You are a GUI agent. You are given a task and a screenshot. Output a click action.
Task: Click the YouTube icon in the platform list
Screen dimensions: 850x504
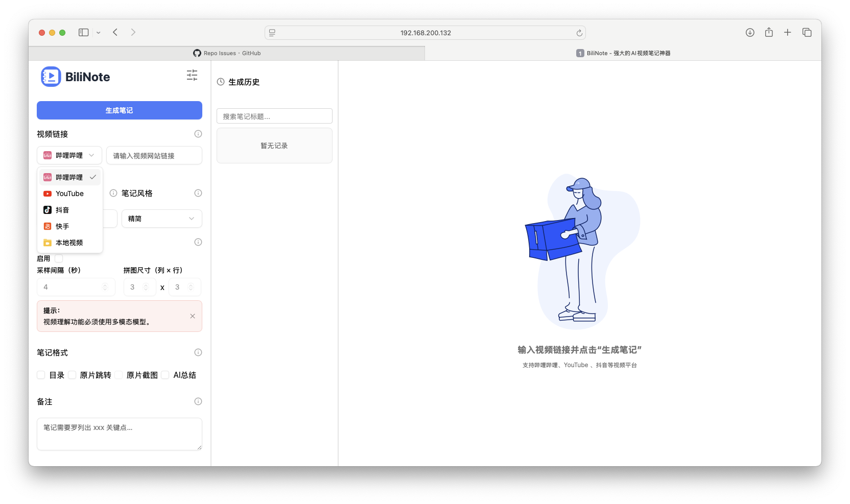[x=48, y=194]
